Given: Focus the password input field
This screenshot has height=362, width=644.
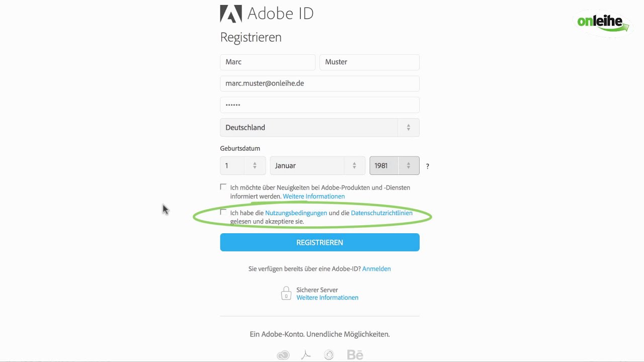Looking at the screenshot, I should [x=319, y=105].
